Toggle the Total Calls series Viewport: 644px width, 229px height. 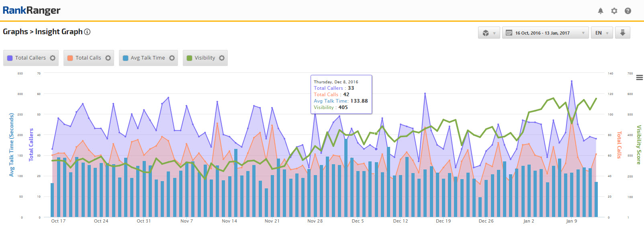coord(88,58)
